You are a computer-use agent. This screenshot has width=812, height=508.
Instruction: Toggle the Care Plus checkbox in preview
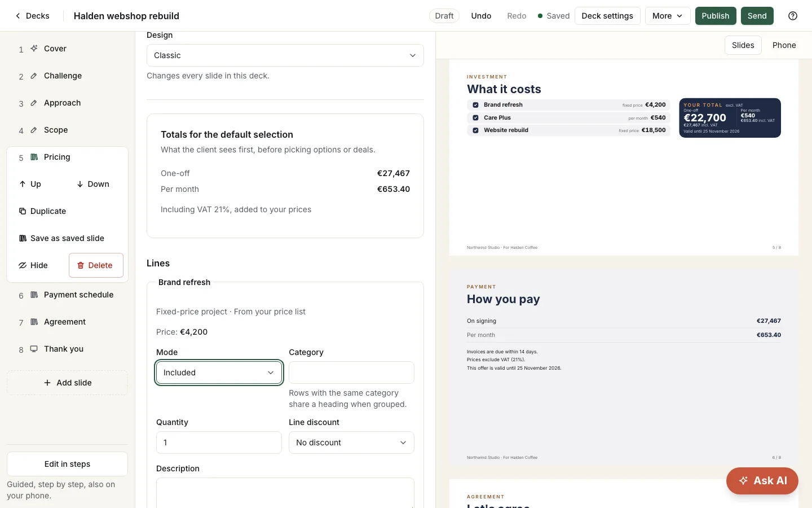coord(475,118)
